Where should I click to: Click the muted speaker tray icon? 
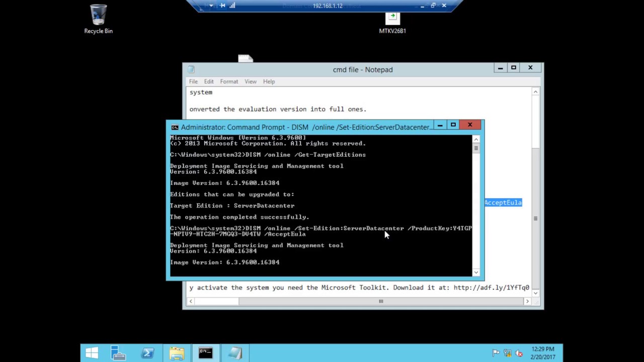tap(519, 353)
